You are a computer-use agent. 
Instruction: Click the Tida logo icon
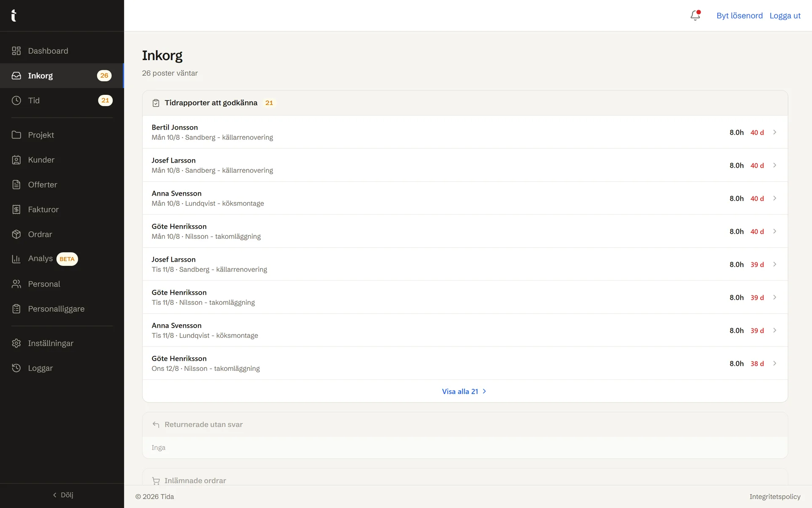click(x=14, y=15)
